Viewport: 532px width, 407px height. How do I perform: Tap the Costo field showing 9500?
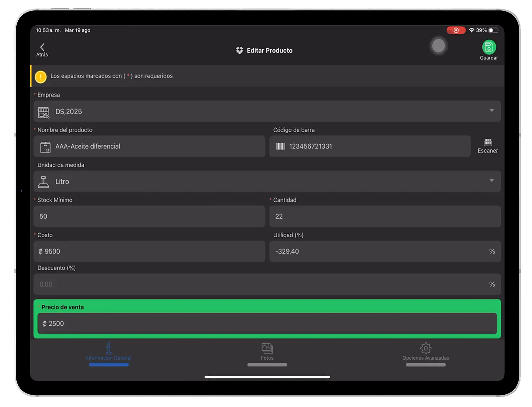pyautogui.click(x=149, y=251)
